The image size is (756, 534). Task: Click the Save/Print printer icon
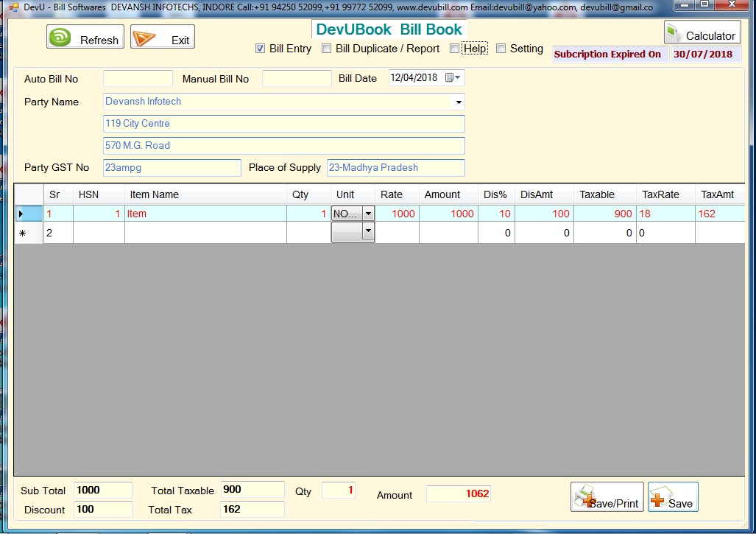pyautogui.click(x=585, y=497)
